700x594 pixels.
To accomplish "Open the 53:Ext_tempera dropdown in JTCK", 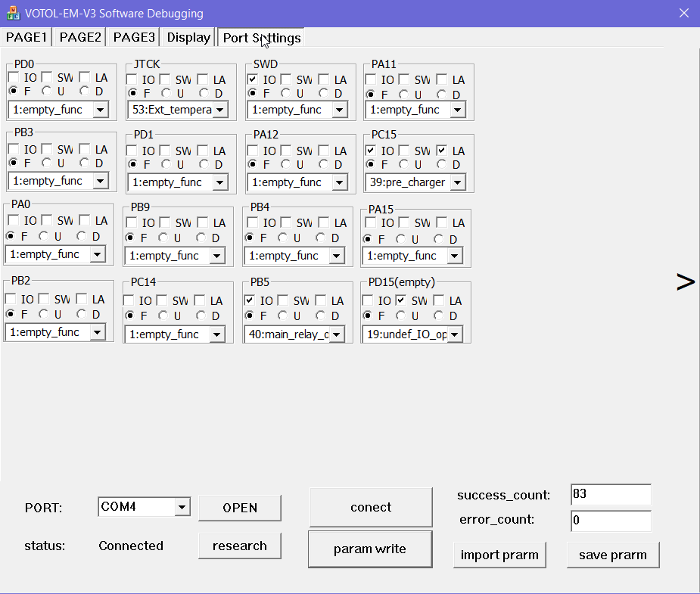I will (x=219, y=110).
